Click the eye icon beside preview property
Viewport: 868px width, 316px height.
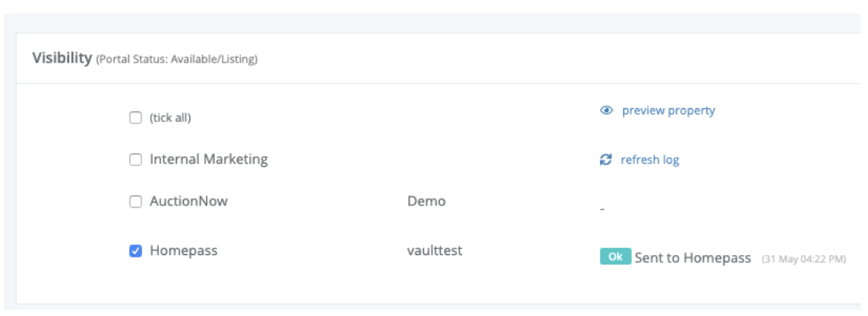tap(607, 111)
